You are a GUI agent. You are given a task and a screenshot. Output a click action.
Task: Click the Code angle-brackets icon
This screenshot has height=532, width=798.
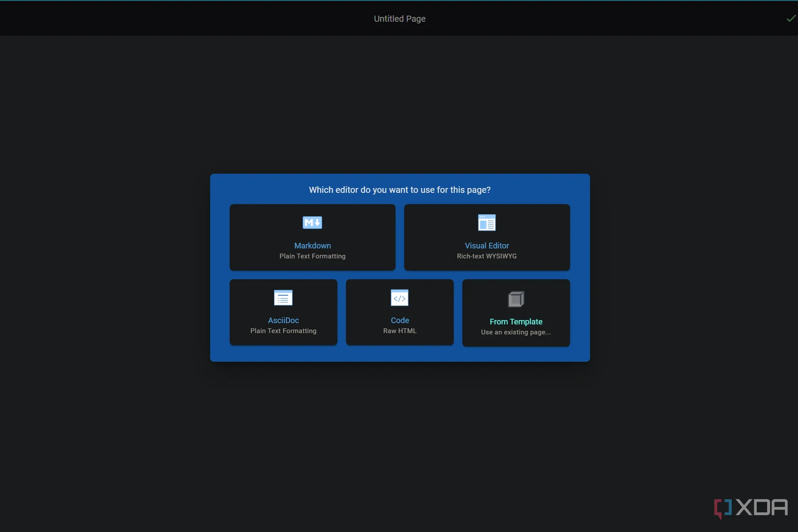tap(399, 298)
